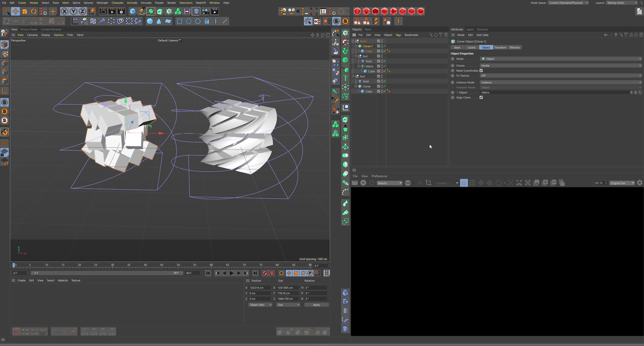Toggle Null.1 visibility dots

point(382,41)
